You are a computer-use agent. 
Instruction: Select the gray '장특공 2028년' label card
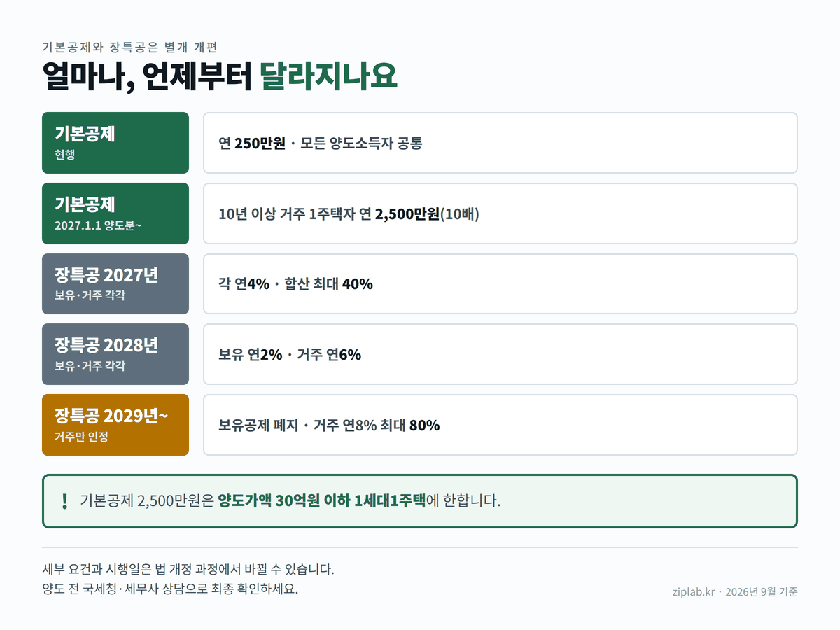click(x=115, y=354)
